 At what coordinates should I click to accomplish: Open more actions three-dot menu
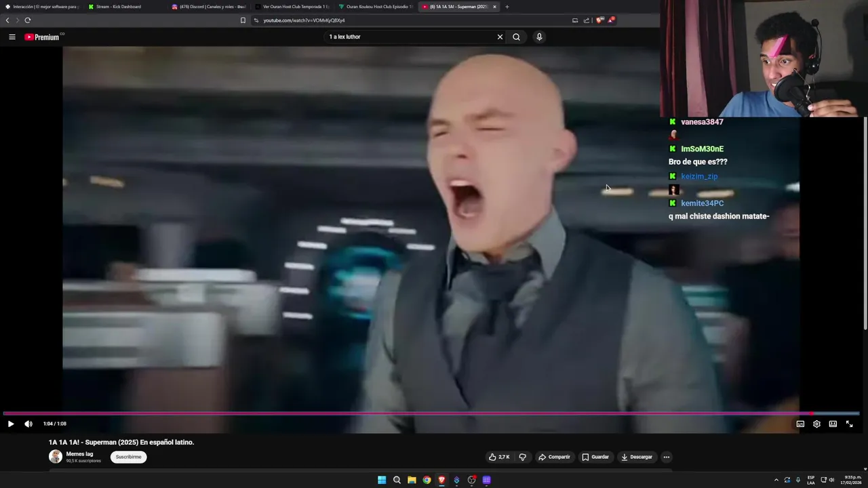tap(667, 457)
